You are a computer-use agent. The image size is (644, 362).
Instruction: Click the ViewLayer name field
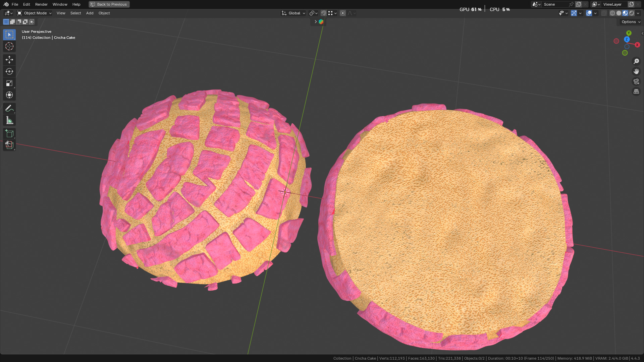(x=614, y=4)
